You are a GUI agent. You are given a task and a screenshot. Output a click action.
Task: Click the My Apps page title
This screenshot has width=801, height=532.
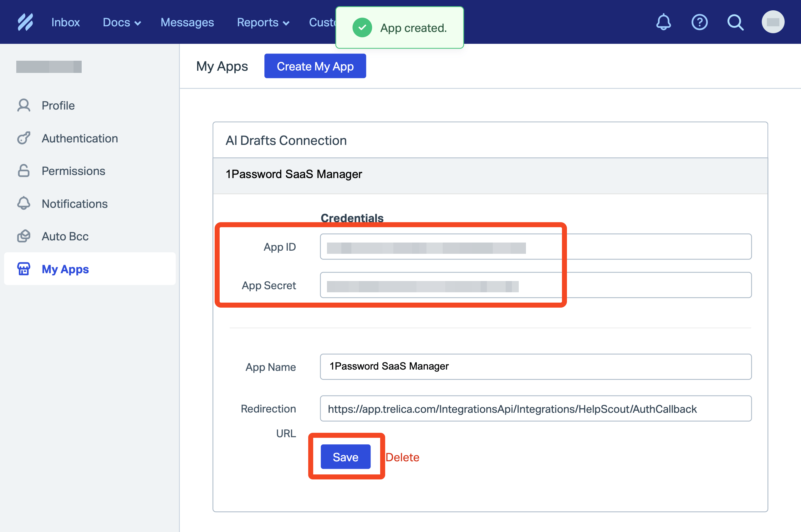222,66
